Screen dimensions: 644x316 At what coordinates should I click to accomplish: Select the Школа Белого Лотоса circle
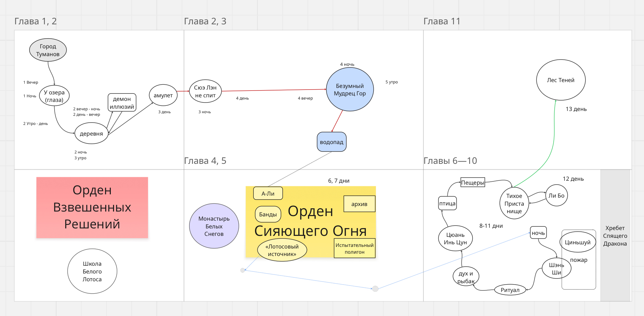92,271
